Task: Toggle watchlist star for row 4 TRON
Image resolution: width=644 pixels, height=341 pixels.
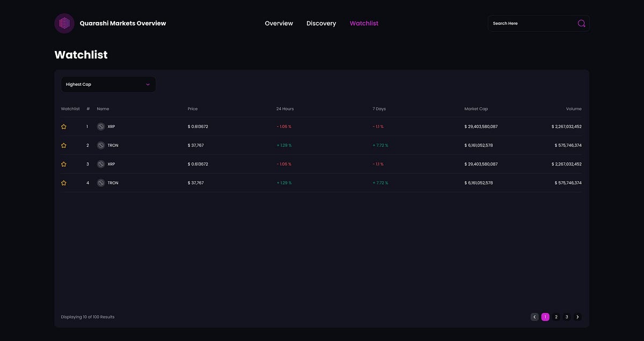Action: (x=64, y=183)
